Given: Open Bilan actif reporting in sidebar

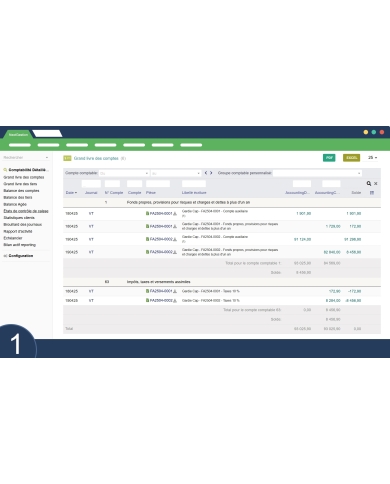Looking at the screenshot, I should [x=19, y=245].
